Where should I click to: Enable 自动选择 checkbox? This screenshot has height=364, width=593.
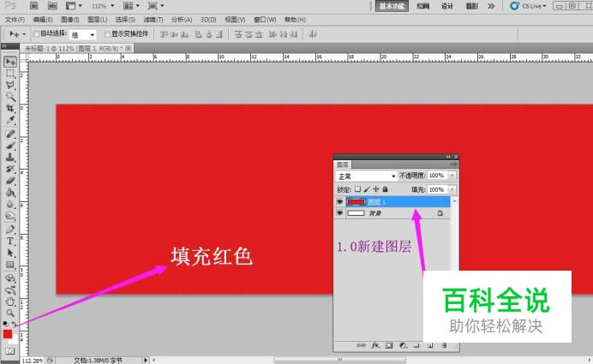click(36, 34)
